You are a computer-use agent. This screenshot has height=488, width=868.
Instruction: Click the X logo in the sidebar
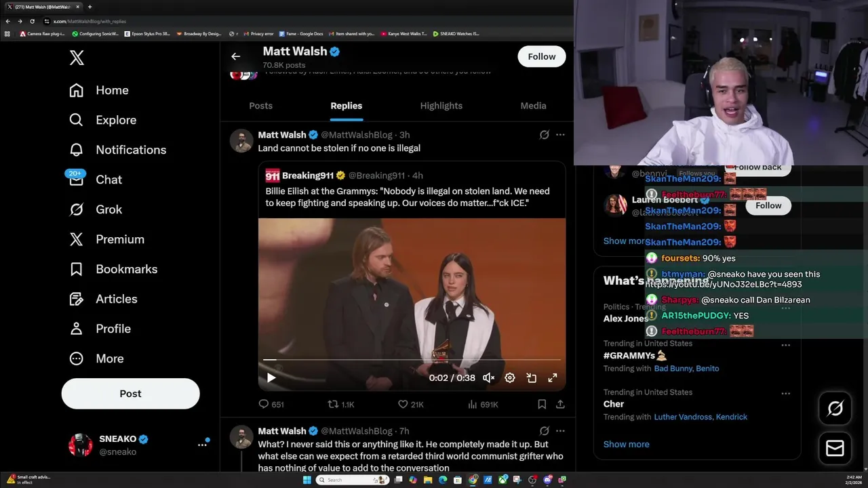77,58
